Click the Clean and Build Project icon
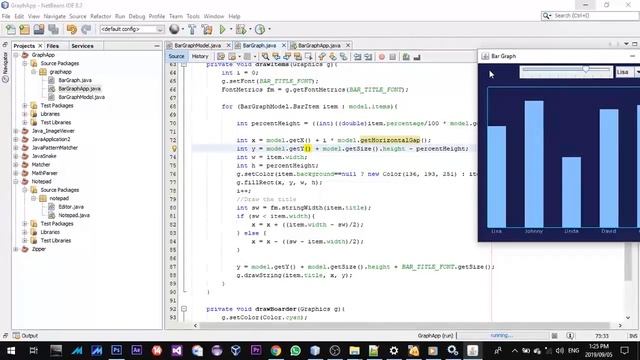This screenshot has height=360, width=640. point(207,29)
